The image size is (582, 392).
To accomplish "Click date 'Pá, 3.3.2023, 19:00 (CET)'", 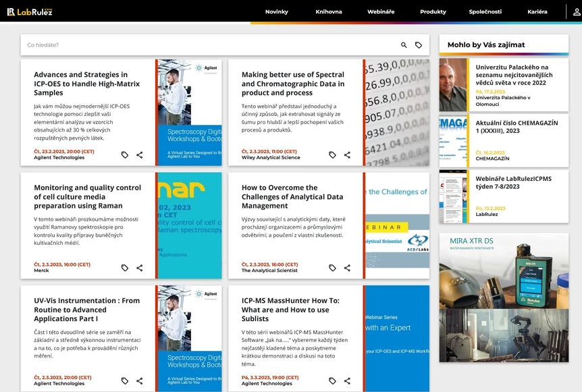I will [270, 377].
